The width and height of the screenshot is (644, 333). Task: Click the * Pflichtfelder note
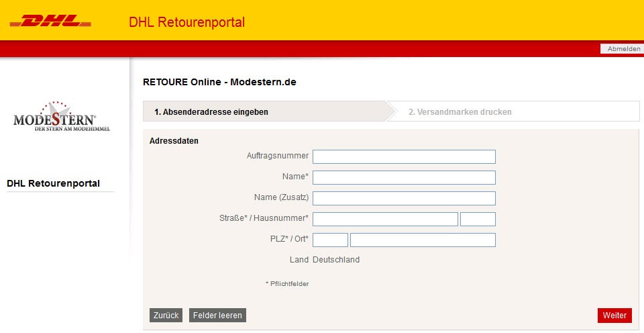[287, 284]
